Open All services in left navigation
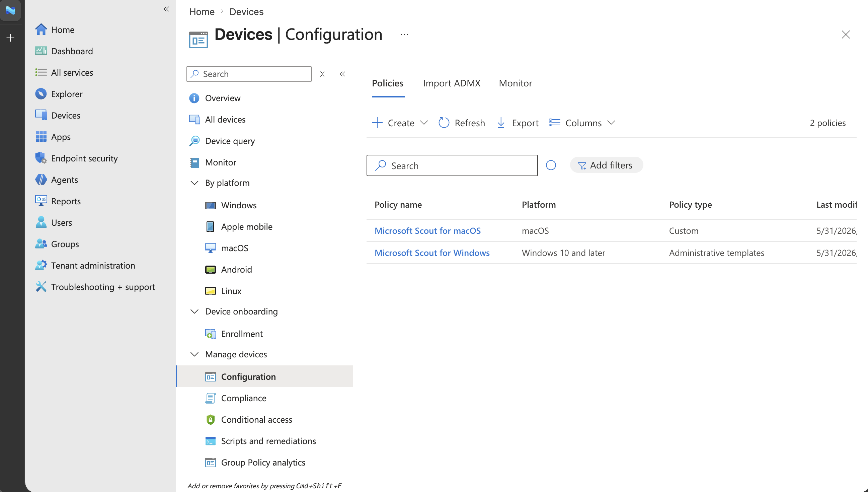The height and width of the screenshot is (492, 868). (x=64, y=72)
